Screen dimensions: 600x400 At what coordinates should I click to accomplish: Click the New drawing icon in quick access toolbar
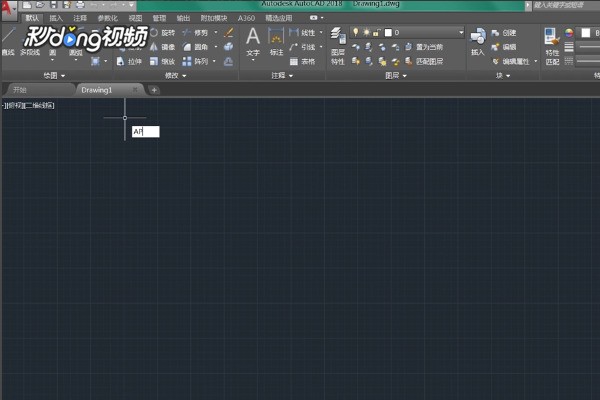27,5
